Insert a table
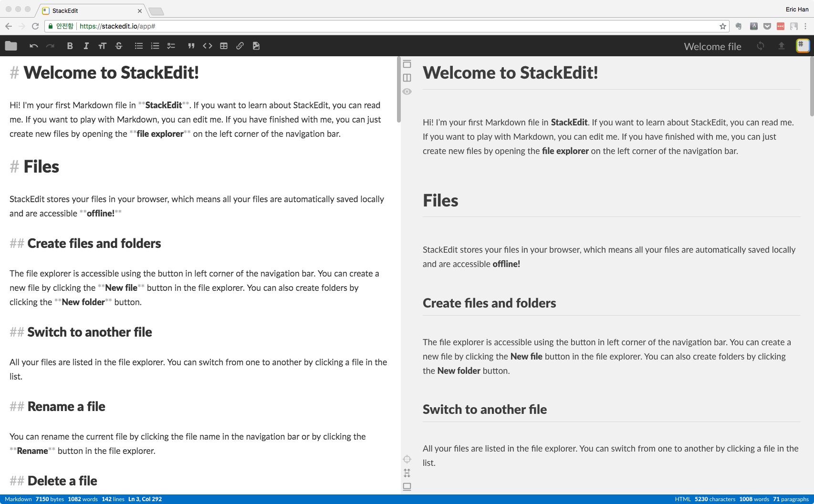814x504 pixels. pos(224,46)
